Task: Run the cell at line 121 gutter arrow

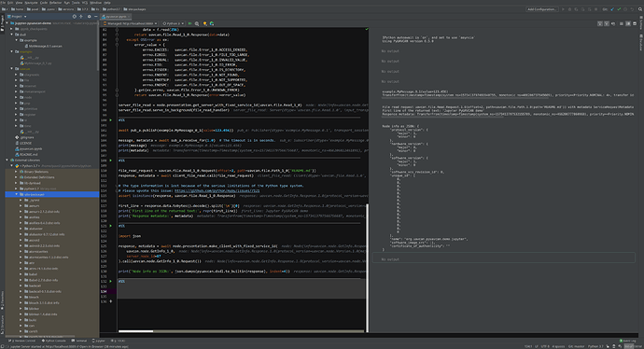Action: click(110, 226)
